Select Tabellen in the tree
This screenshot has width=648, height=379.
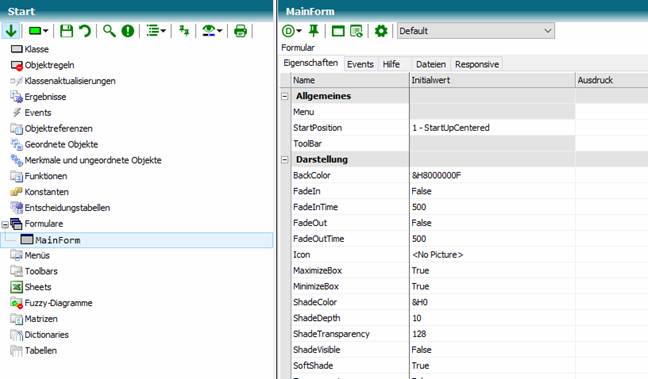(40, 350)
